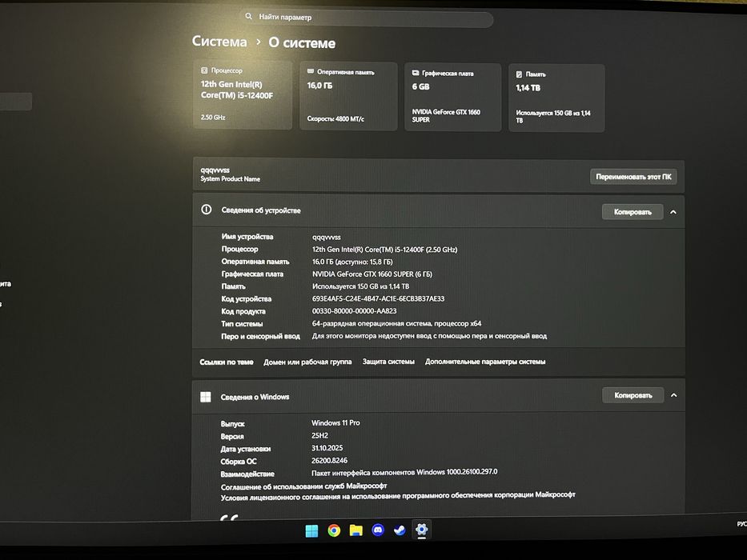Select the version value 25H2
Screen dimensions: 747x560
[x=319, y=435]
